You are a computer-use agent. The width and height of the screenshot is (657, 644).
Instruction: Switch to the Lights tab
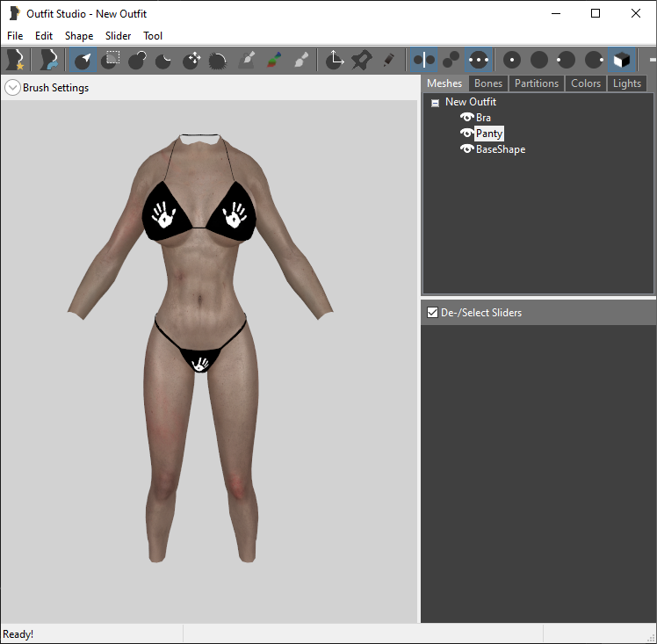point(627,83)
